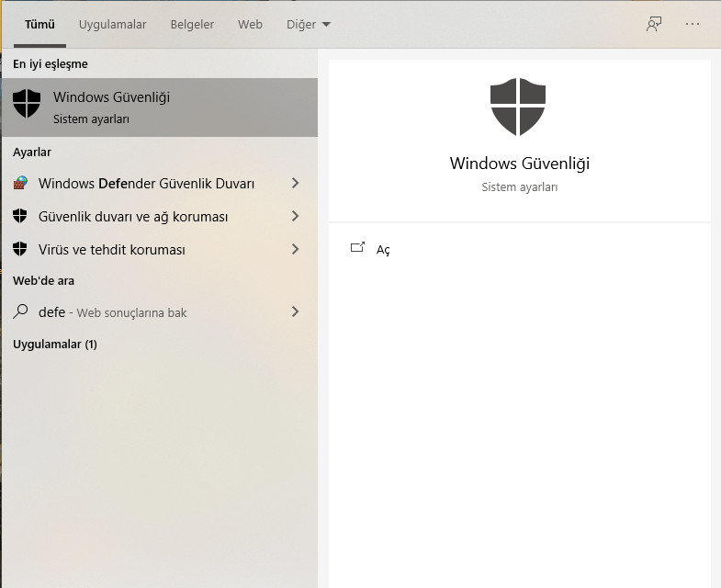Click the shield icon beside Virüs ve tehdit koruması
Image resolution: width=721 pixels, height=588 pixels.
click(20, 249)
